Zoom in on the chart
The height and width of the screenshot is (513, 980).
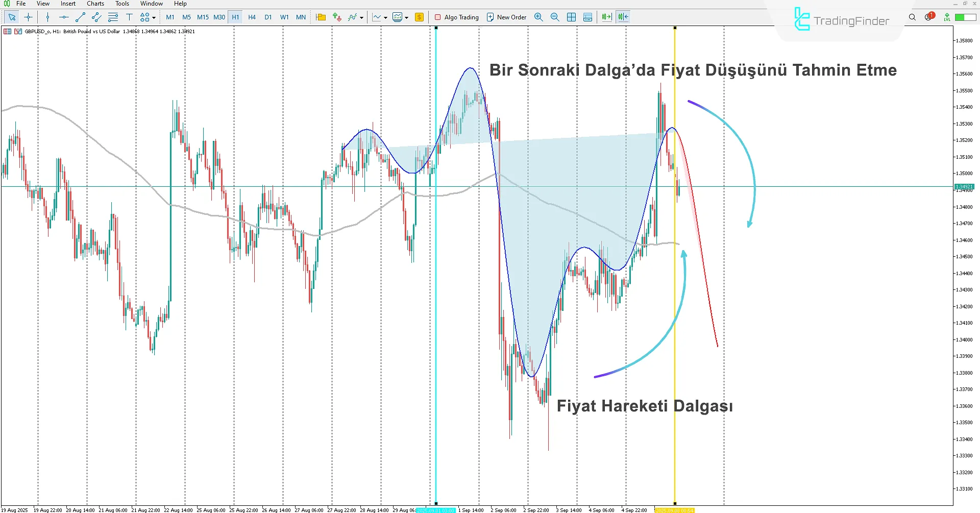click(x=538, y=17)
